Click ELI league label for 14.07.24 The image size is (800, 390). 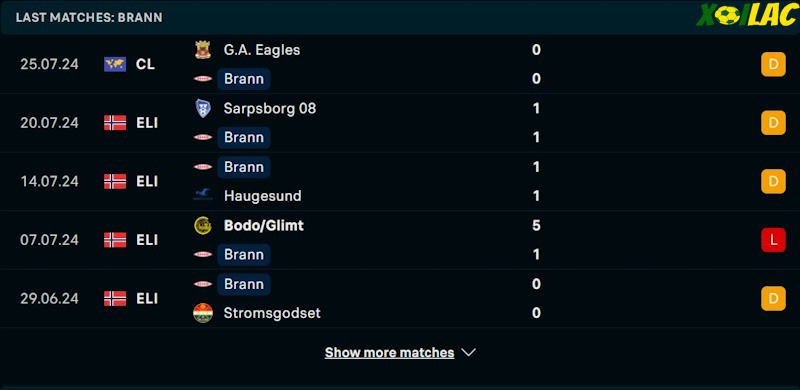[147, 181]
